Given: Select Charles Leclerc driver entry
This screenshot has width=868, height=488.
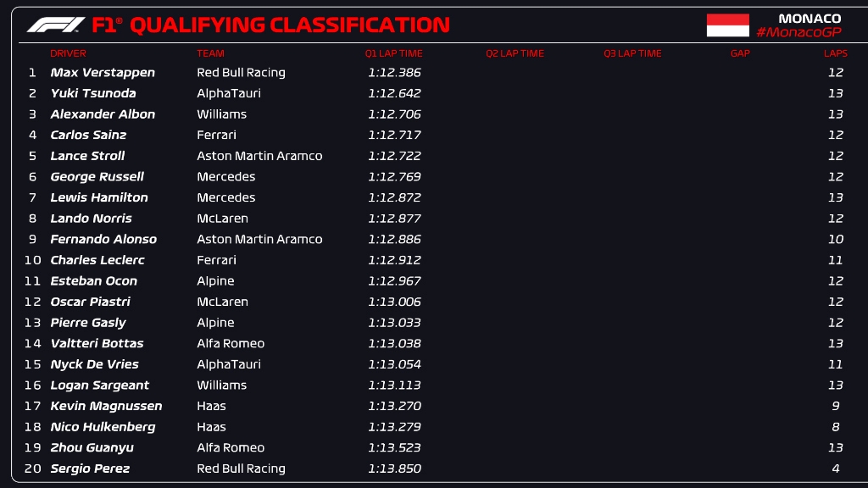Looking at the screenshot, I should click(97, 260).
